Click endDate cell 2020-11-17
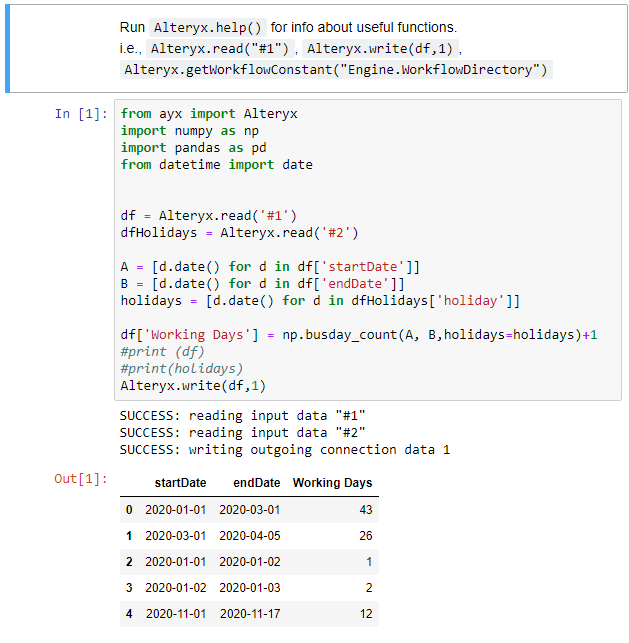This screenshot has width=629, height=643. click(250, 614)
